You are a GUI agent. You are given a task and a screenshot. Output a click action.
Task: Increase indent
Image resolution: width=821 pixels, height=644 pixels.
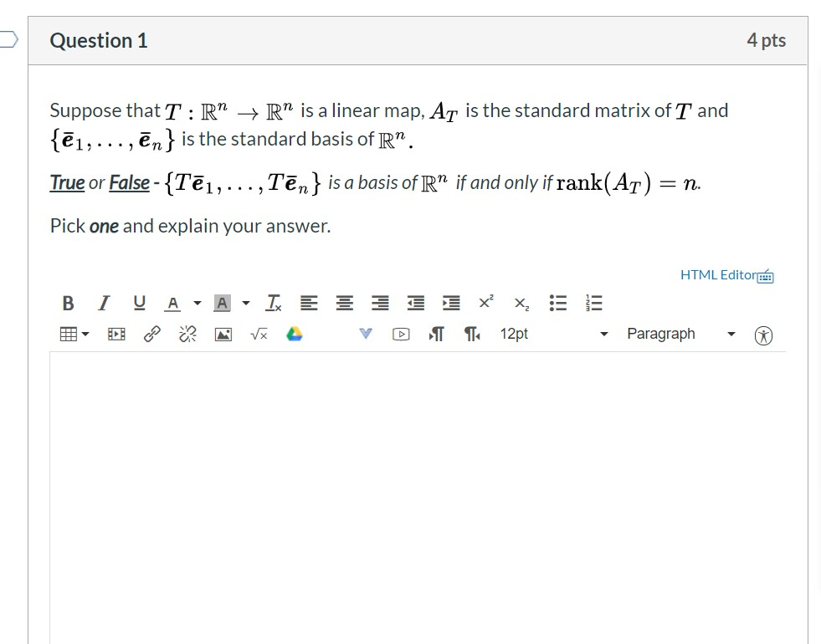[451, 303]
